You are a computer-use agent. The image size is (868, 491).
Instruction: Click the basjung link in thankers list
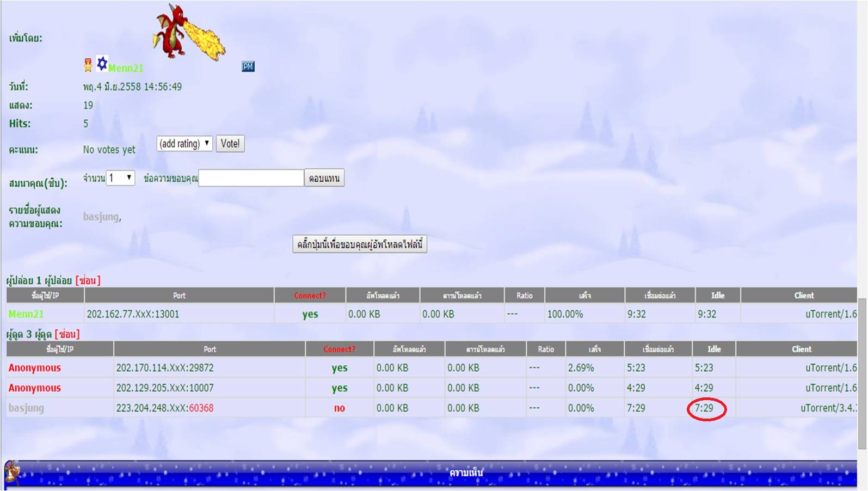click(101, 217)
